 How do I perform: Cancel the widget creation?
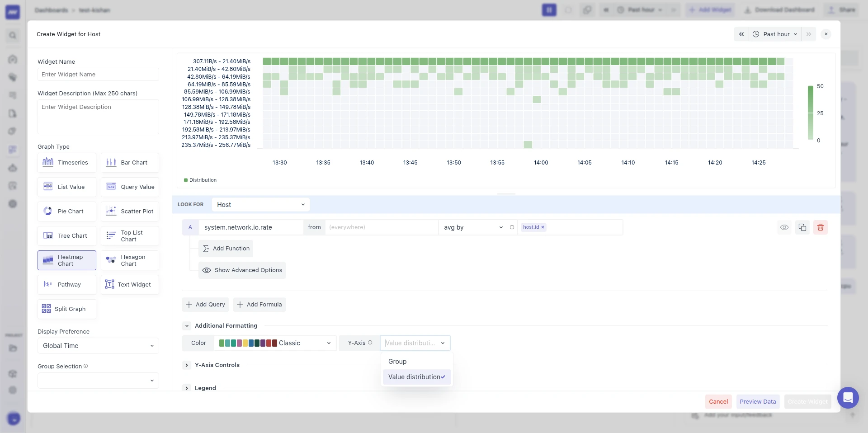(x=718, y=401)
